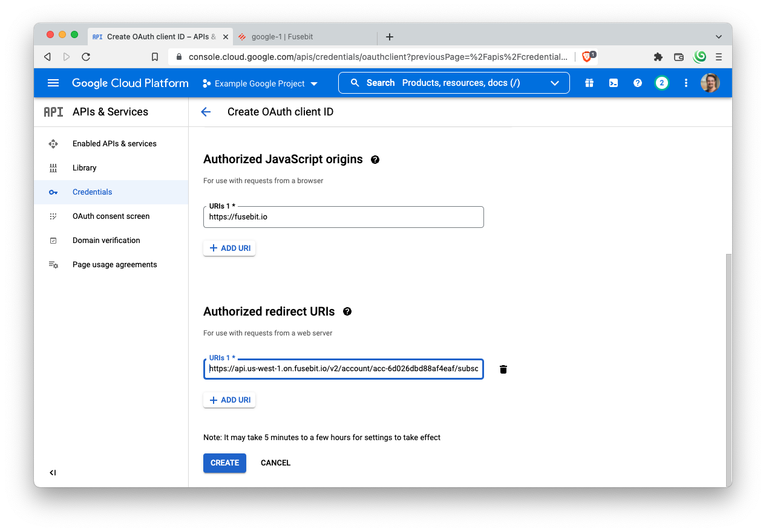Image resolution: width=766 pixels, height=532 pixels.
Task: Click the browser address bar URL
Action: click(378, 57)
